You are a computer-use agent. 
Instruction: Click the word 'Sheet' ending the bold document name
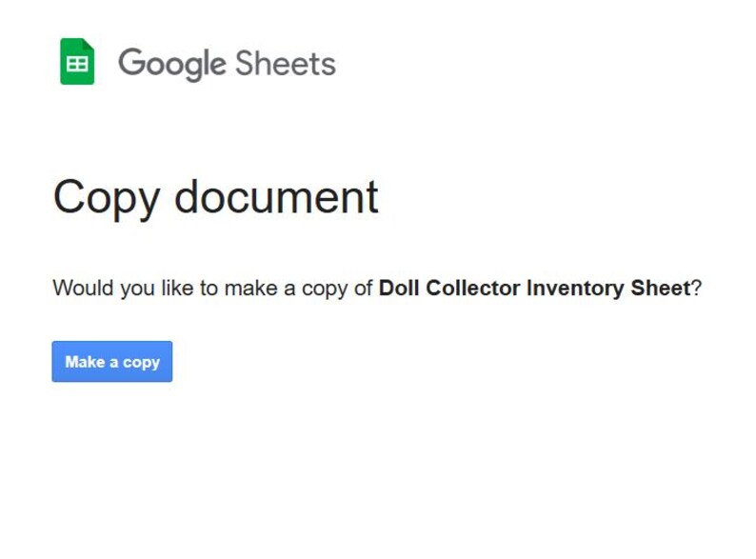tap(661, 288)
